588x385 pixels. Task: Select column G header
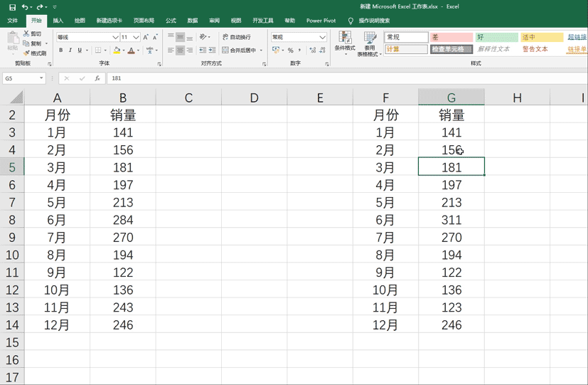click(451, 97)
